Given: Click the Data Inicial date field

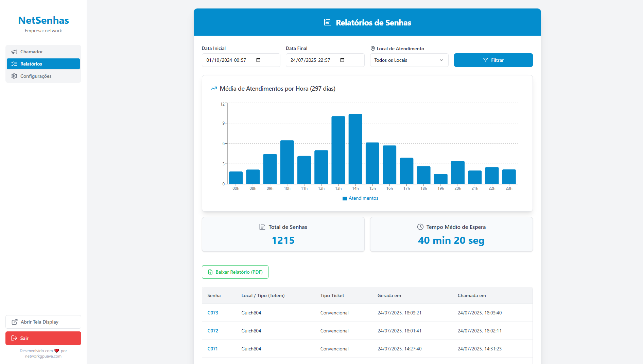Looking at the screenshot, I should pyautogui.click(x=241, y=60).
